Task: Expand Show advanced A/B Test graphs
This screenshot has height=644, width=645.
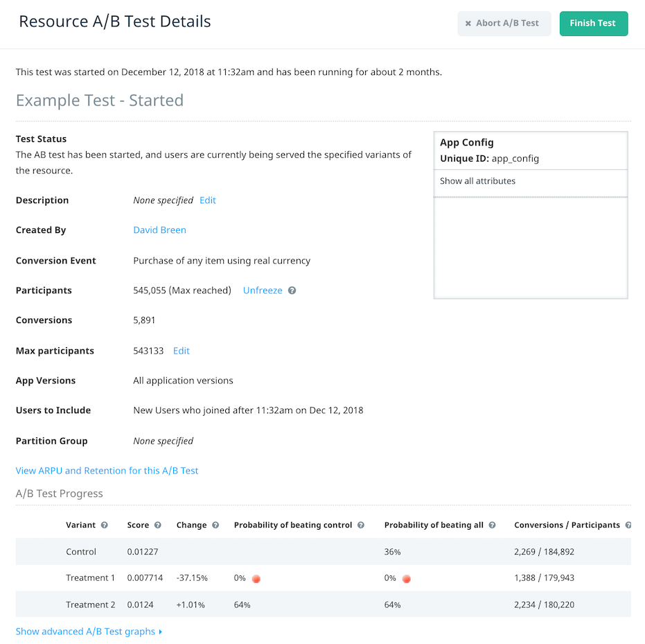Action: [89, 632]
